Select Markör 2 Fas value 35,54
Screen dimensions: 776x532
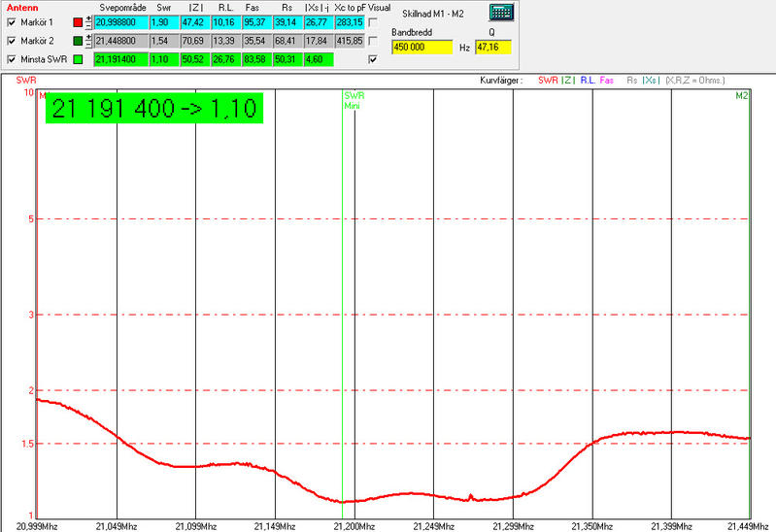click(x=256, y=41)
